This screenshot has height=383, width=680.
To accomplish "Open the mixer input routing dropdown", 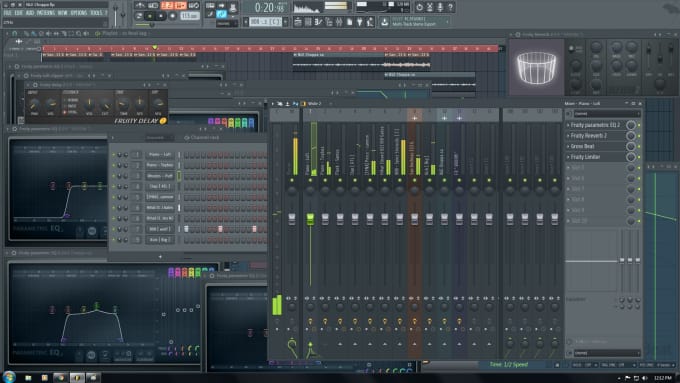I will tap(607, 114).
